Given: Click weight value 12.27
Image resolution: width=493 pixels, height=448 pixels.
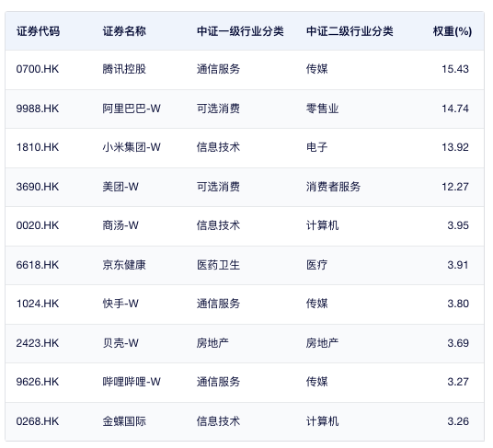Looking at the screenshot, I should point(455,187).
